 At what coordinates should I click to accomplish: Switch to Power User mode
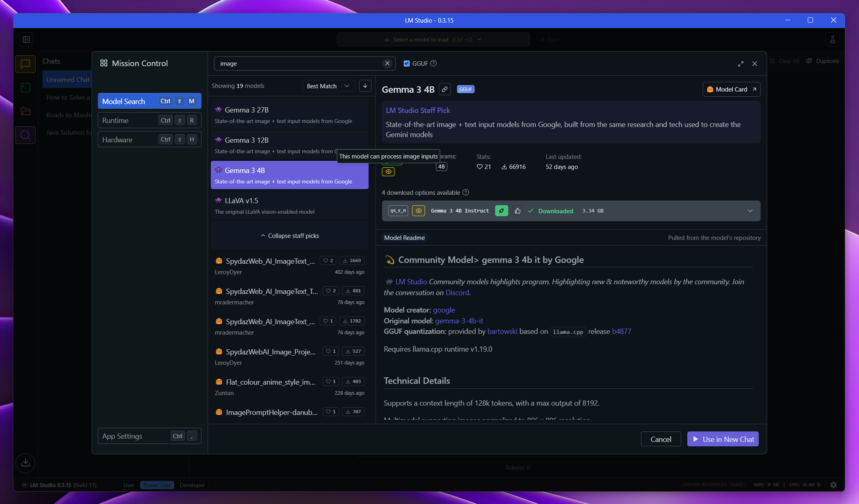[x=157, y=485]
